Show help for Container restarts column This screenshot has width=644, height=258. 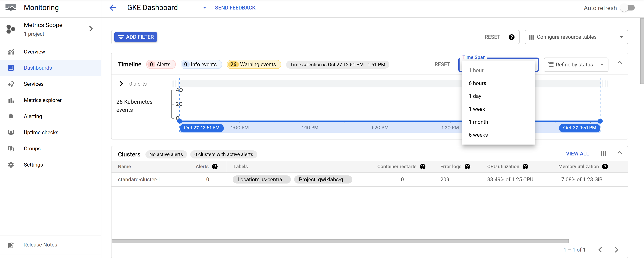click(x=423, y=167)
